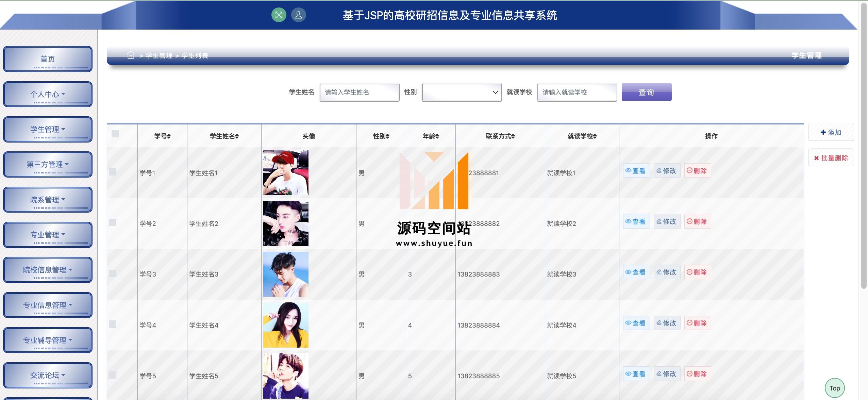The height and width of the screenshot is (400, 868).
Task: Delete the 学号4 student record
Action: (697, 323)
